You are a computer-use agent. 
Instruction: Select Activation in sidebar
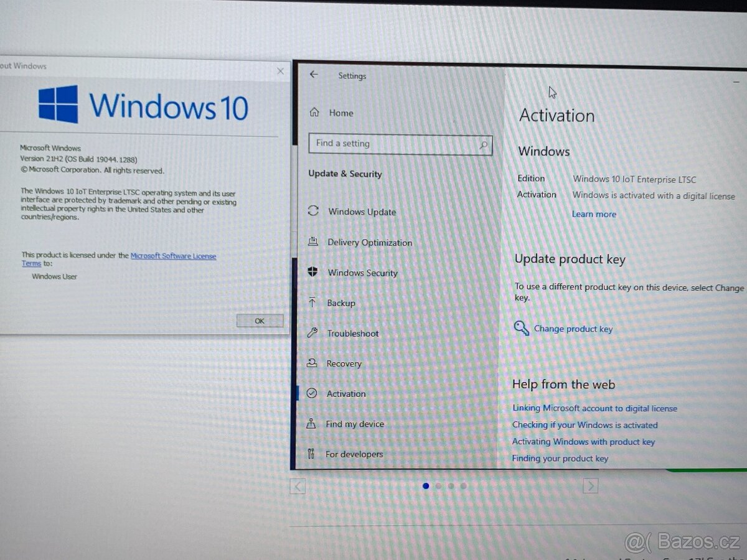click(x=346, y=394)
